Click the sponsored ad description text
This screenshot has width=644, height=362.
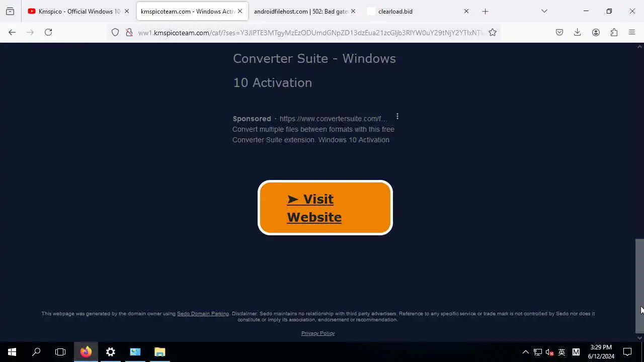(x=313, y=135)
